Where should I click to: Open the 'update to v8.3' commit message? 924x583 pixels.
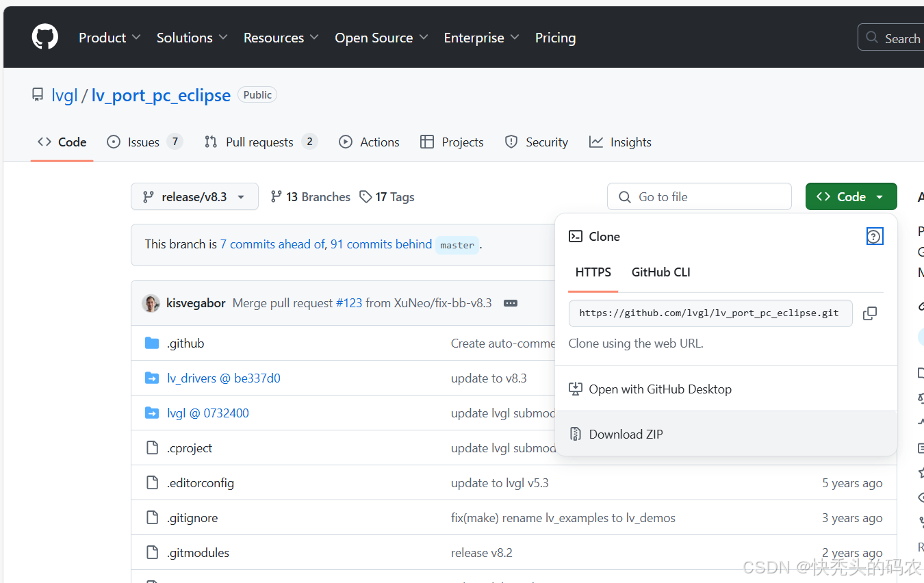point(489,378)
